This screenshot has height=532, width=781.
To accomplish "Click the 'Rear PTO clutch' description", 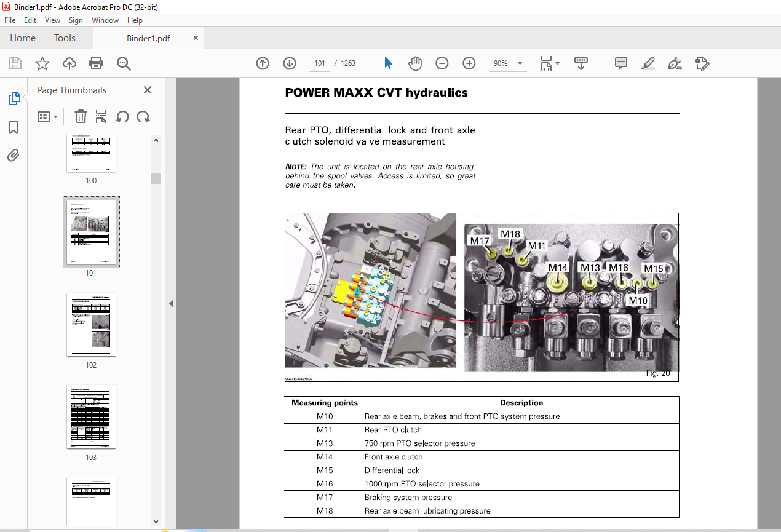I will pyautogui.click(x=394, y=430).
